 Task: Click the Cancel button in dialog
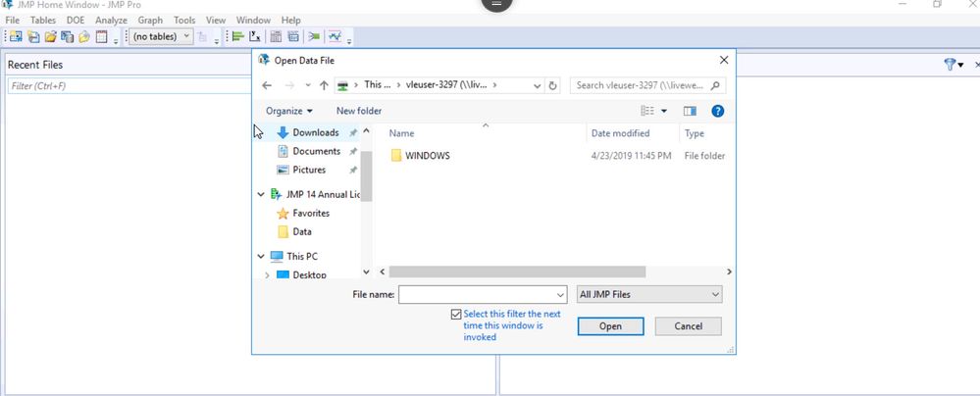688,326
